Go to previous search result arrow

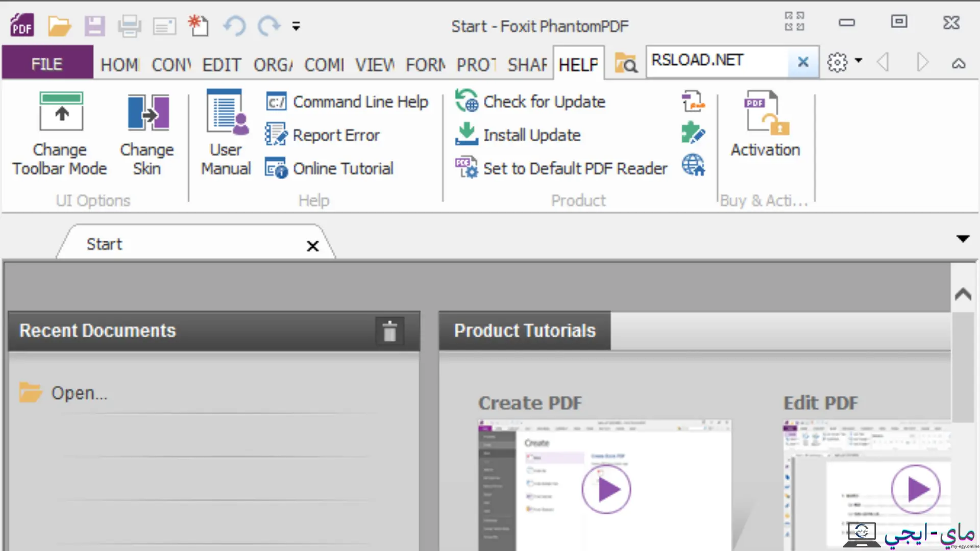[883, 62]
